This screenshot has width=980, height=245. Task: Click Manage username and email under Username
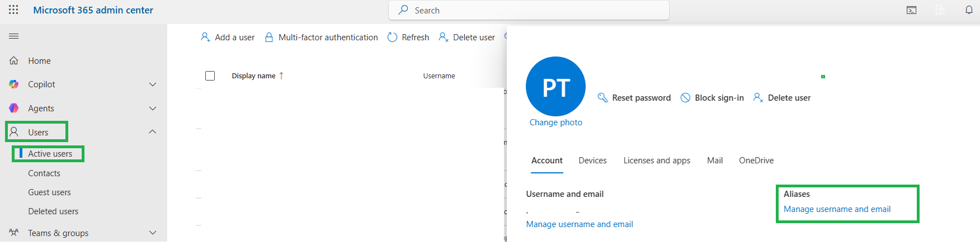579,224
